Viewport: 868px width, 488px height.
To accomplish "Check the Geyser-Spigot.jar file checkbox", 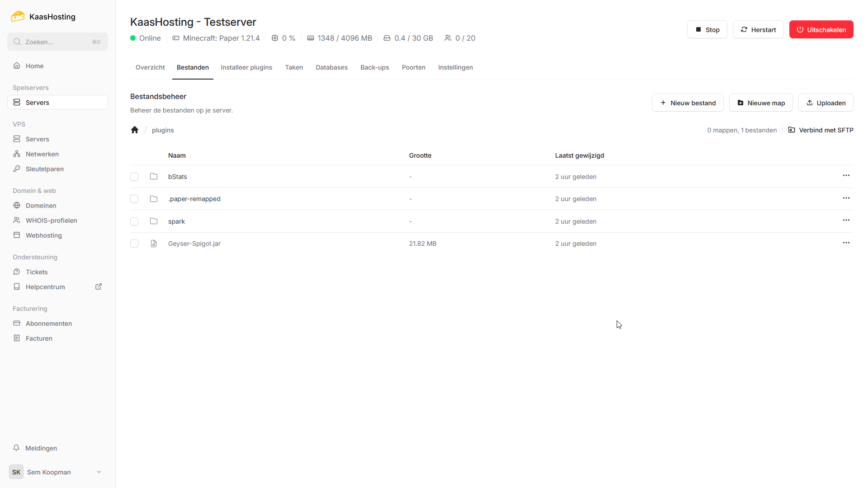I will click(x=134, y=244).
